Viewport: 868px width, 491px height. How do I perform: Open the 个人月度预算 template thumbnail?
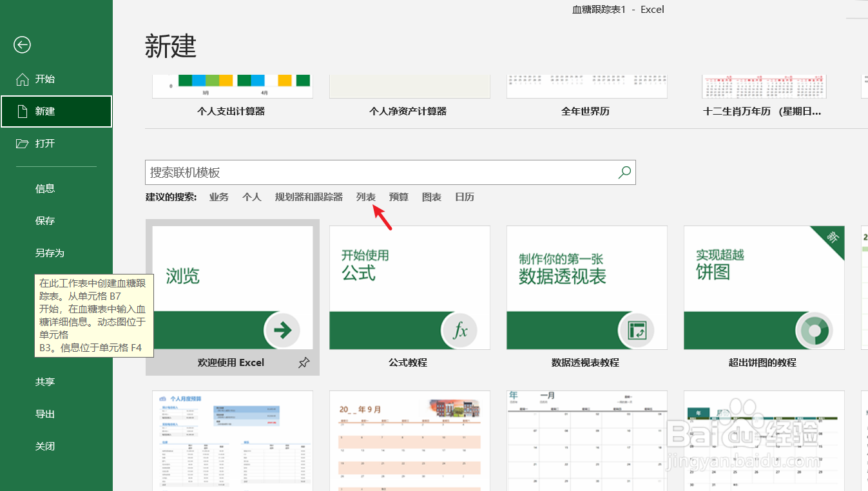pos(233,441)
